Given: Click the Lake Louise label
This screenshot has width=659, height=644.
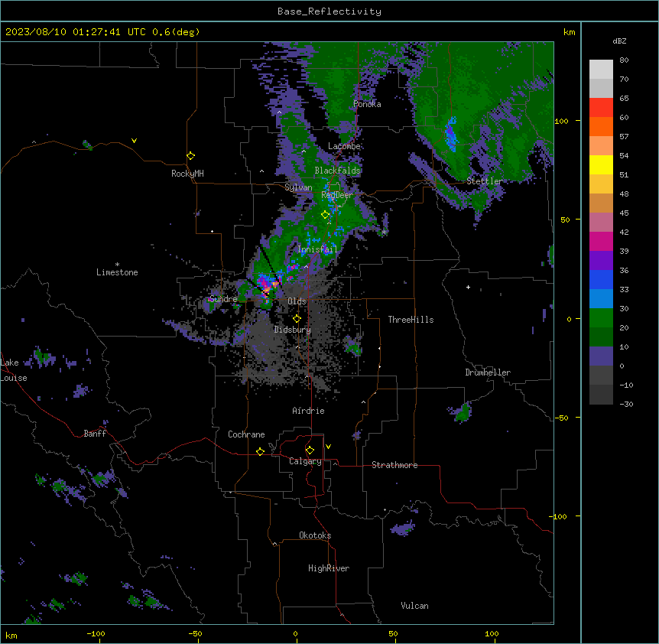Looking at the screenshot, I should point(14,370).
